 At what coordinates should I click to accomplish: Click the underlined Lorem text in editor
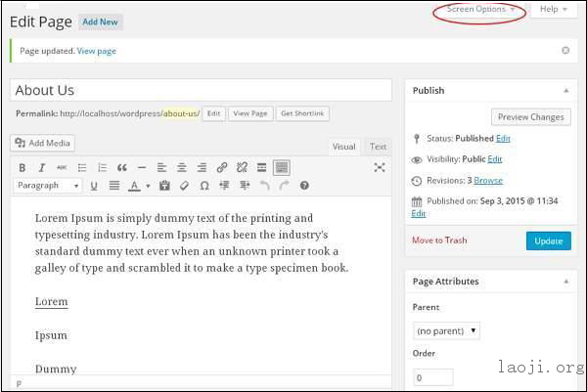[51, 301]
